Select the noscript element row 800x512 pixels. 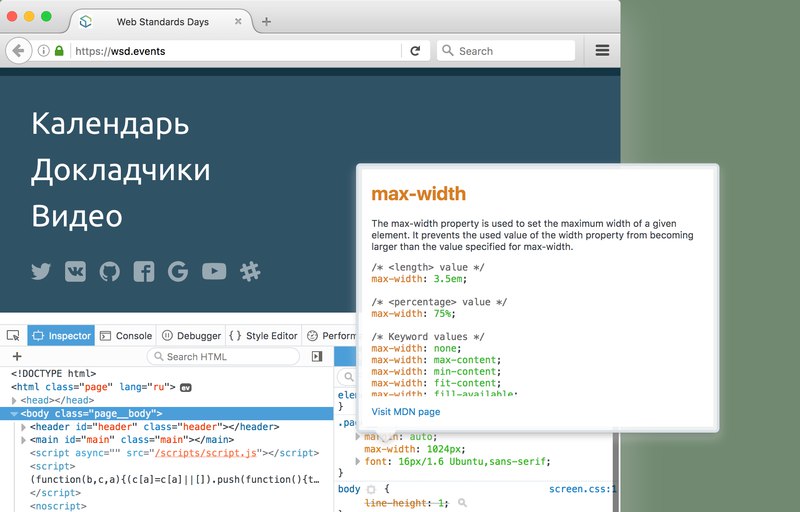[x=167, y=506]
